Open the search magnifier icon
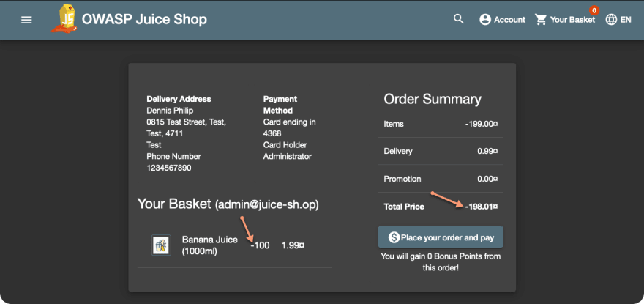 click(x=458, y=19)
